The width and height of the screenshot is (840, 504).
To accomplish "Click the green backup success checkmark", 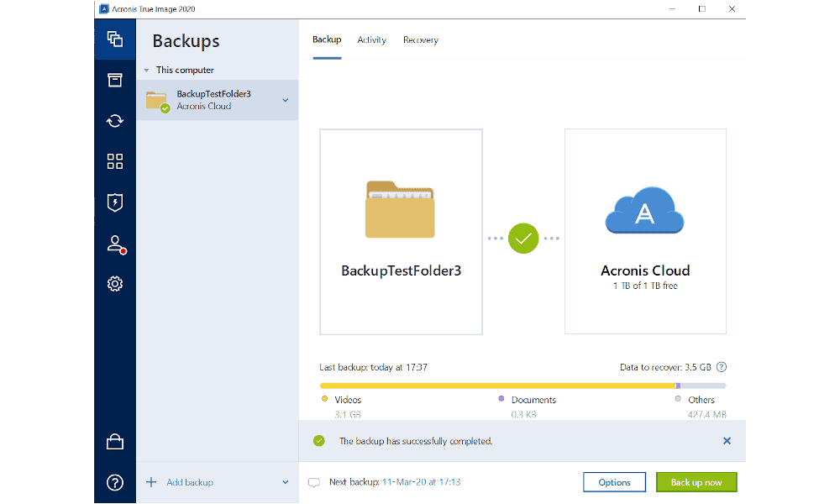I will point(523,239).
